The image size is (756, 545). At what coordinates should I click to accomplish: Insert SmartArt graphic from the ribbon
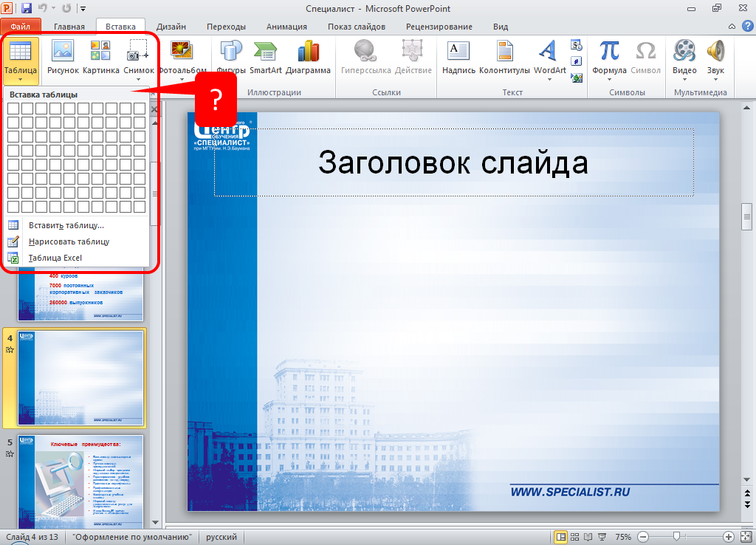[x=265, y=57]
